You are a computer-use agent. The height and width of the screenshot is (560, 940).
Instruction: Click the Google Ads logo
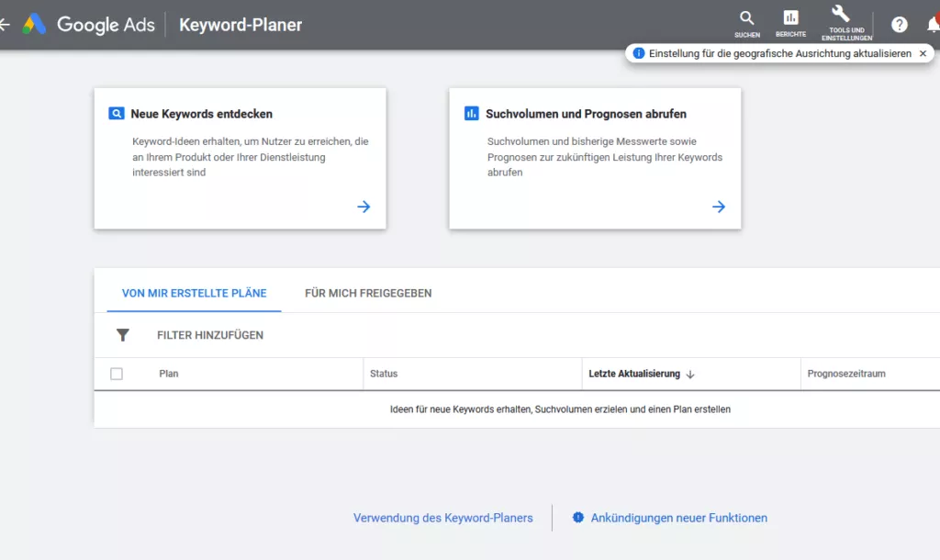[89, 25]
